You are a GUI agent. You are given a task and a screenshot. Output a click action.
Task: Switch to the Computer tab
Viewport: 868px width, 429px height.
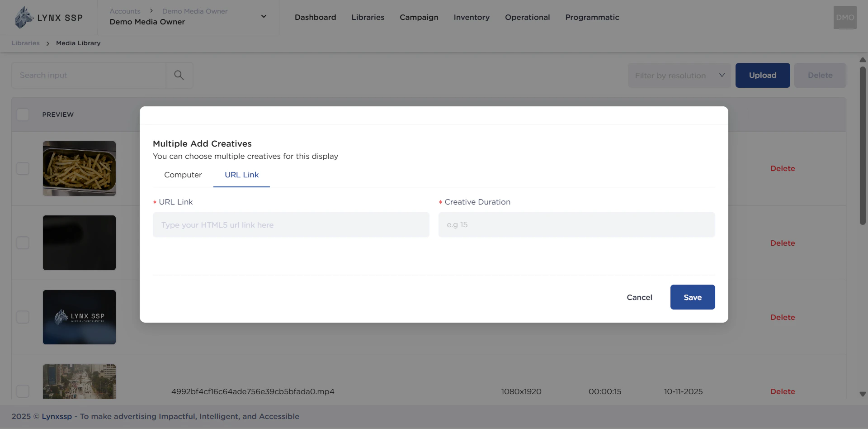pyautogui.click(x=183, y=175)
